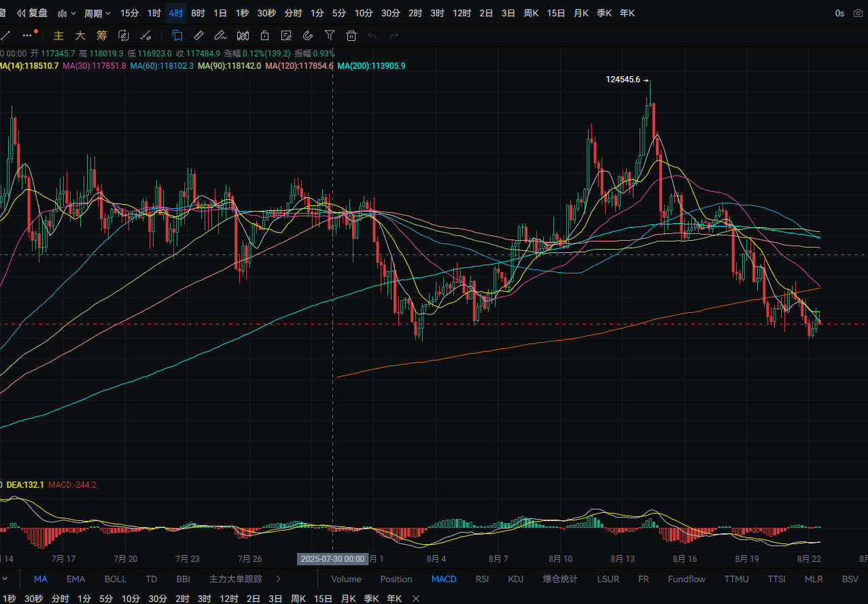This screenshot has width=868, height=604.
Task: Switch to the TTMU sub-indicator tab
Action: pyautogui.click(x=736, y=579)
